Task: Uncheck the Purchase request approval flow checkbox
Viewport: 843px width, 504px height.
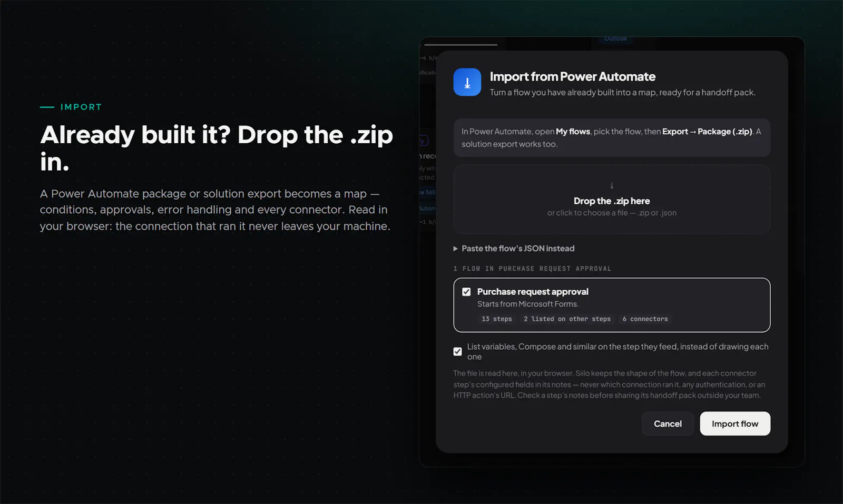Action: (x=466, y=292)
